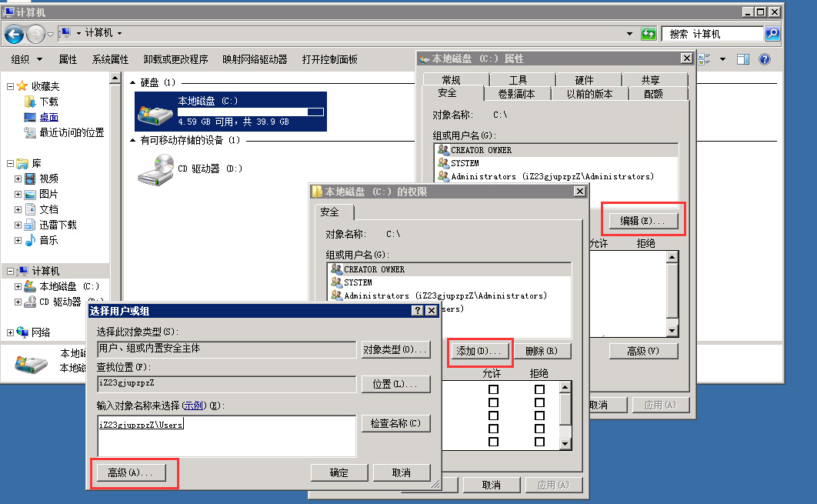The image size is (817, 504).
Task: Click the 检查名称 button
Action: tap(395, 423)
